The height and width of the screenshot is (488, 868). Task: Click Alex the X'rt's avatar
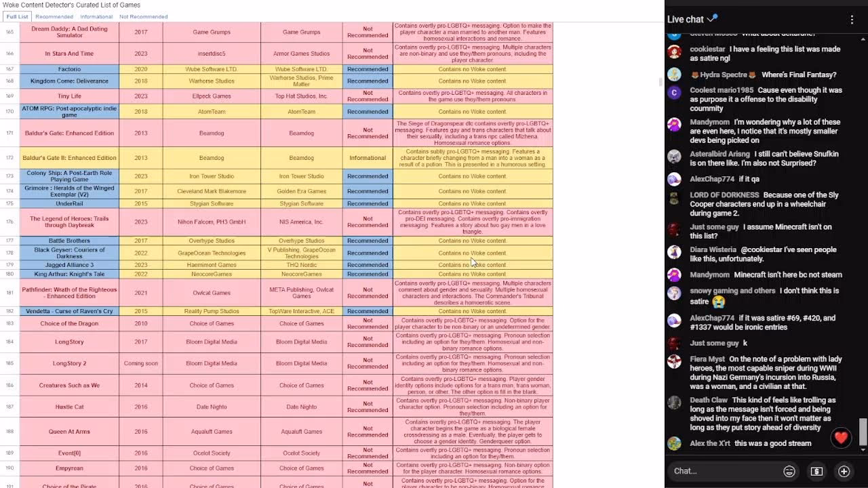click(674, 443)
